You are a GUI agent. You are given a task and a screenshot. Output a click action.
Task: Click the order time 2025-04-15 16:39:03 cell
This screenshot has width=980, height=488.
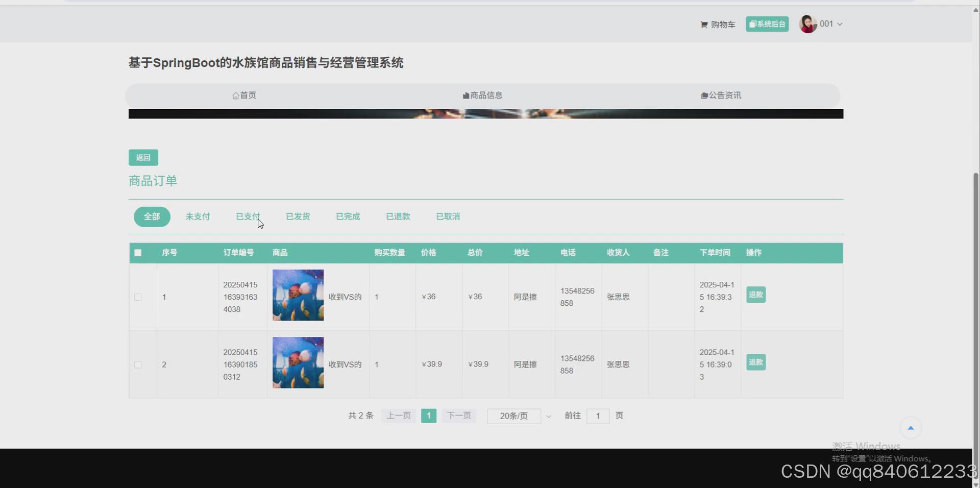tap(717, 364)
